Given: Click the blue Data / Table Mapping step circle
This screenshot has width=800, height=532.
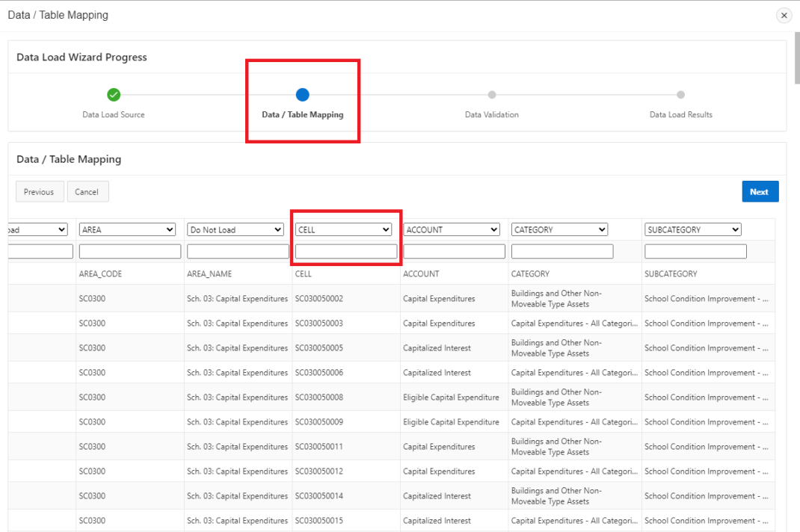Looking at the screenshot, I should click(x=302, y=95).
